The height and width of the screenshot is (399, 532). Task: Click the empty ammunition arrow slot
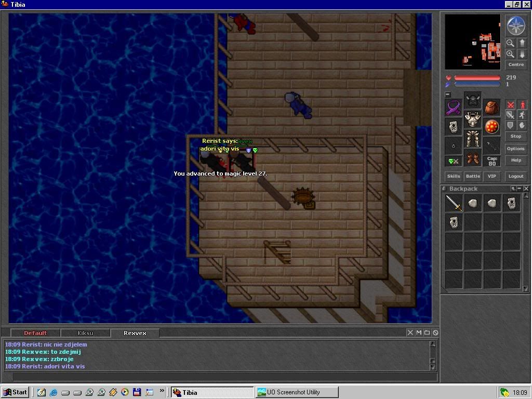click(x=491, y=146)
